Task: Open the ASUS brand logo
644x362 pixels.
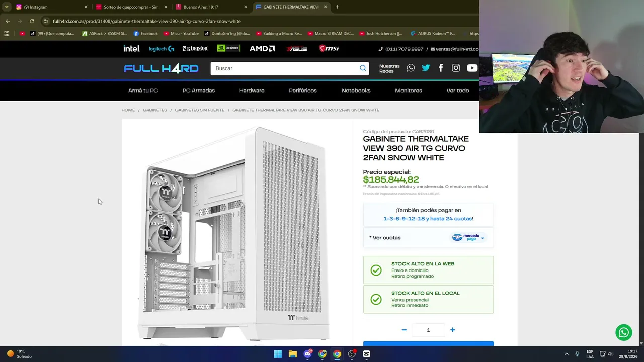Action: point(296,49)
